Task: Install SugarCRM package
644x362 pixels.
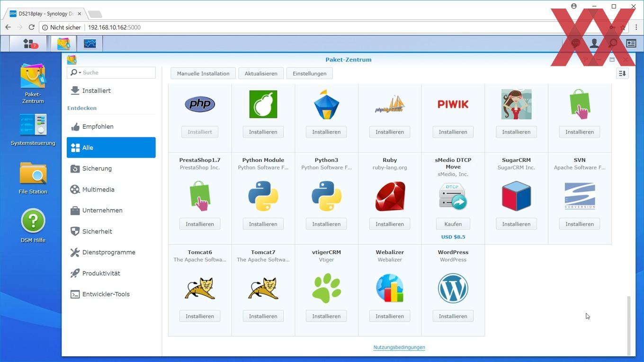Action: click(516, 224)
